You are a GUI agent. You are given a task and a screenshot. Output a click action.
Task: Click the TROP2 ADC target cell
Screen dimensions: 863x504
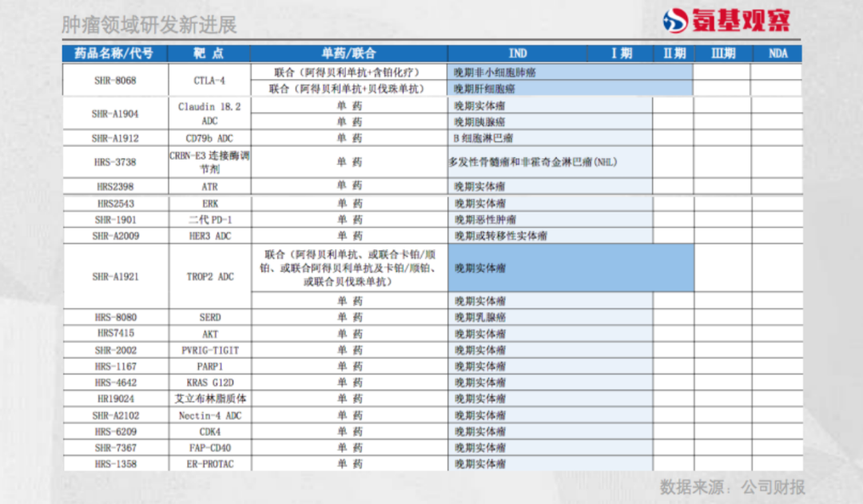coord(209,276)
